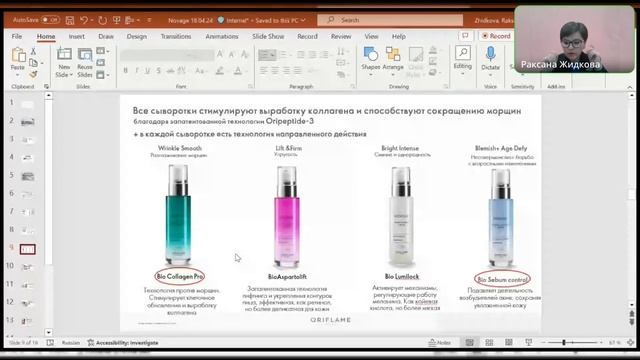This screenshot has height=360, width=640.
Task: Start slideshow from beginning icon in title bar
Action: coord(116,20)
